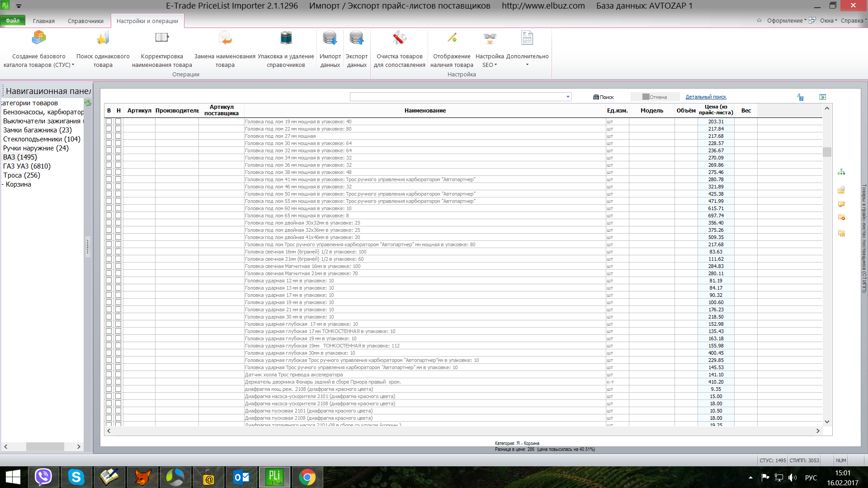Select Корзина in the navigation panel

tap(19, 184)
